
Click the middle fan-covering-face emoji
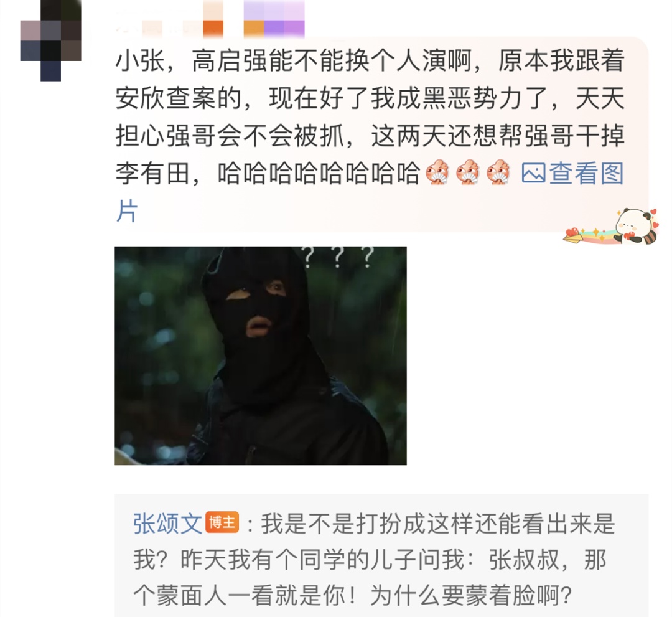pos(468,172)
